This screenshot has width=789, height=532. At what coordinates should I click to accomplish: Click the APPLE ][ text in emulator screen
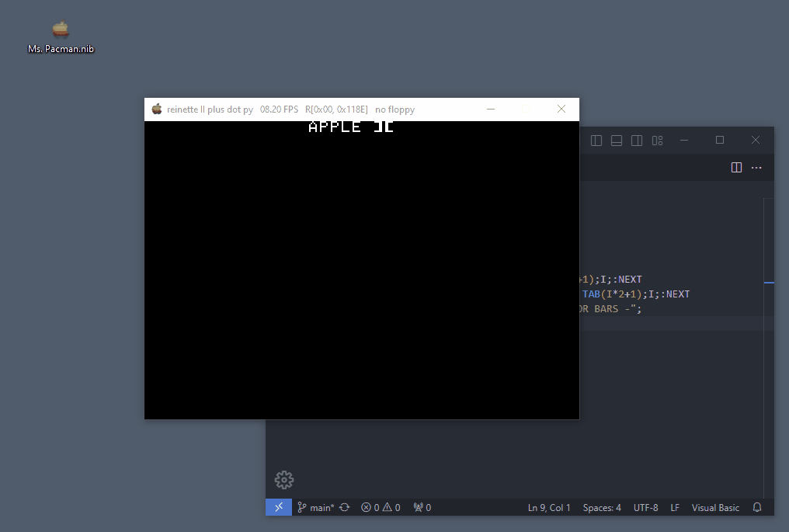pos(351,127)
